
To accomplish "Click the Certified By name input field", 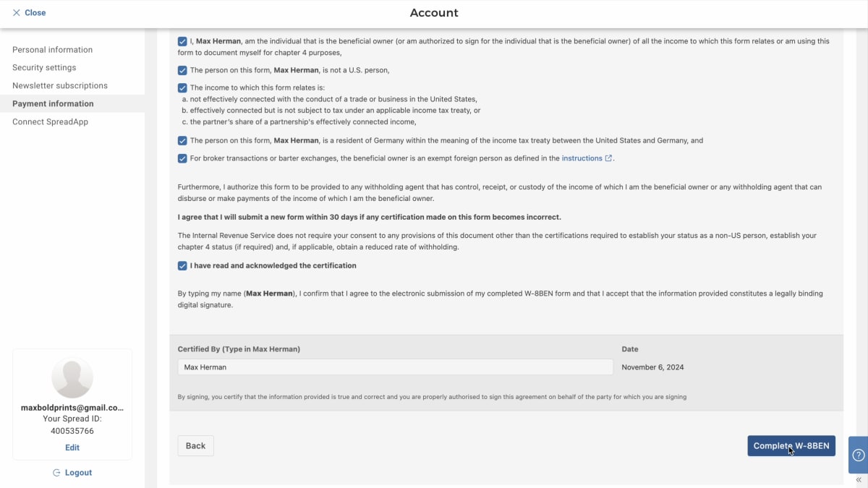I will (x=395, y=367).
